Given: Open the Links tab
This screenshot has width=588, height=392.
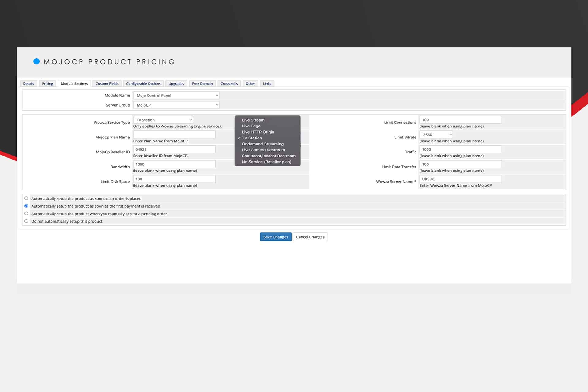Looking at the screenshot, I should (267, 84).
